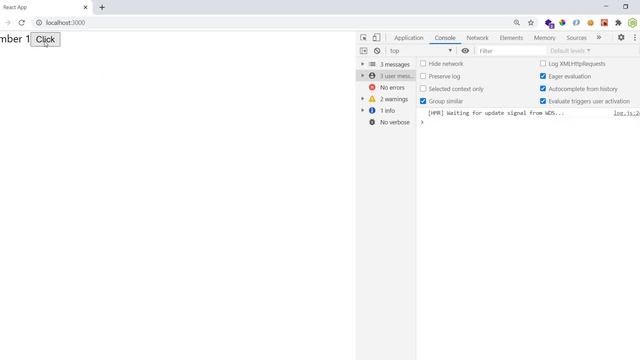Toggle the console sidebar

point(363,51)
